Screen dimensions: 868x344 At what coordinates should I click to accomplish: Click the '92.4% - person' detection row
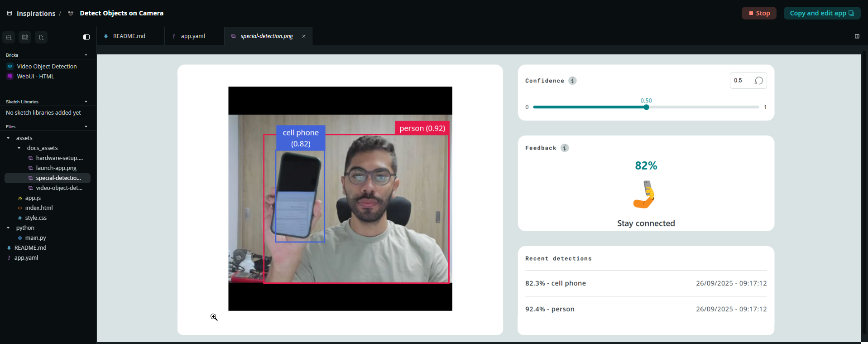646,309
